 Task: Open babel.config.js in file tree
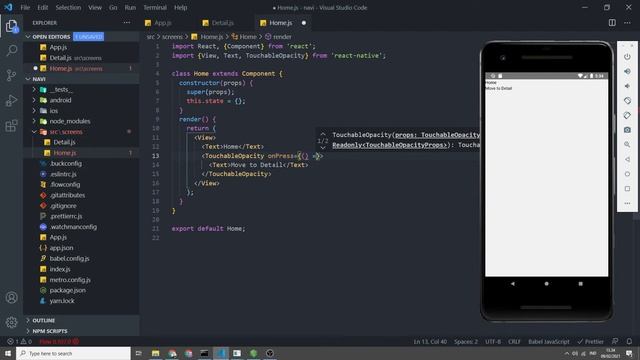69,258
